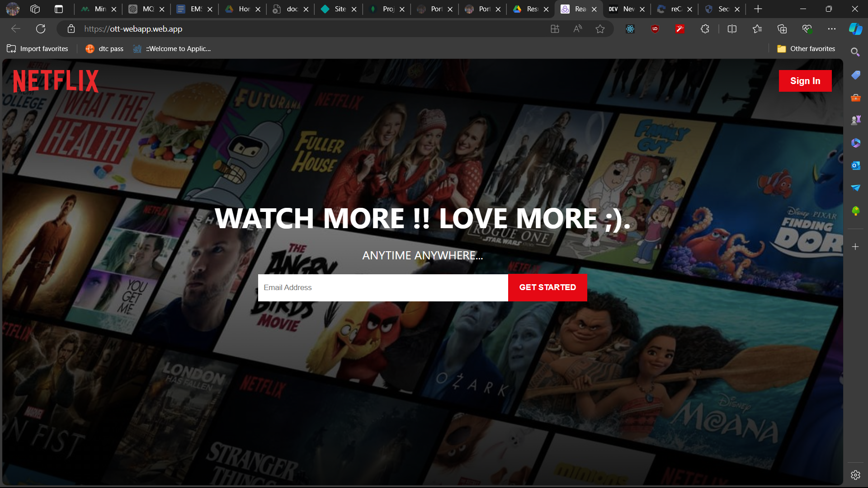Open the Copilot sidebar icon
Viewport: 868px width, 488px height.
[855, 29]
